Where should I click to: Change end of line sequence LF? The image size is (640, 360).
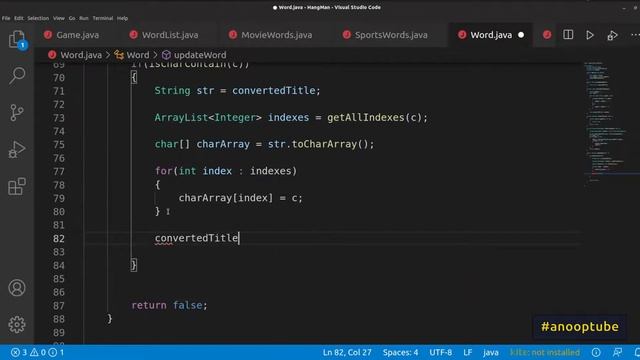tap(467, 352)
